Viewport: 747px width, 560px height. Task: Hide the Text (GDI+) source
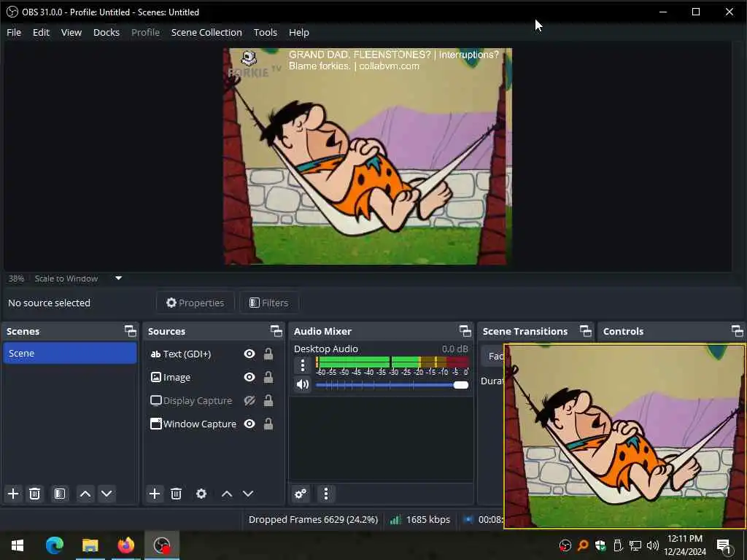249,354
